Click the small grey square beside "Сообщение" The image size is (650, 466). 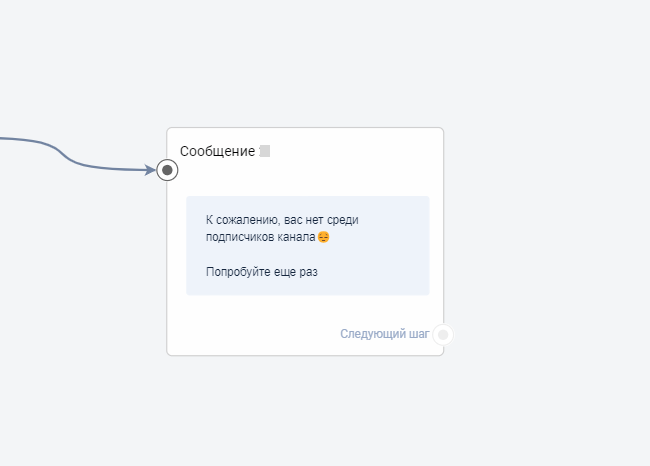click(265, 151)
